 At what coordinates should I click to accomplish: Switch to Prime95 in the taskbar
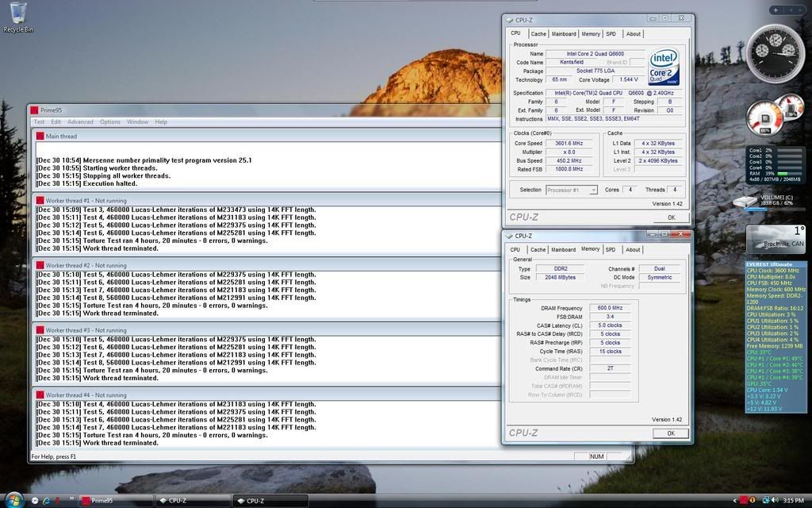point(116,501)
